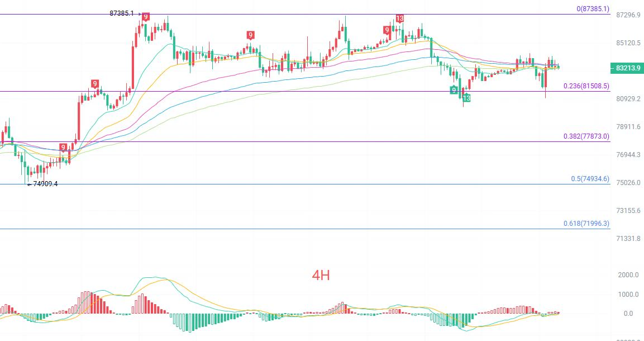Screen dimensions: 644x341
Task: Click the 85120.5 price axis value
Action: click(628, 42)
